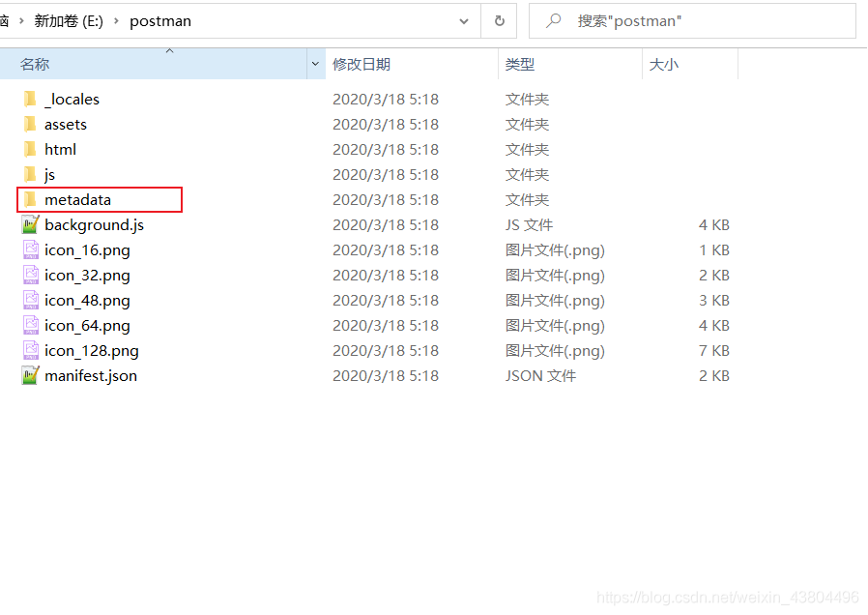Open the address bar history dropdown
Screen dimensions: 868x615
(464, 21)
